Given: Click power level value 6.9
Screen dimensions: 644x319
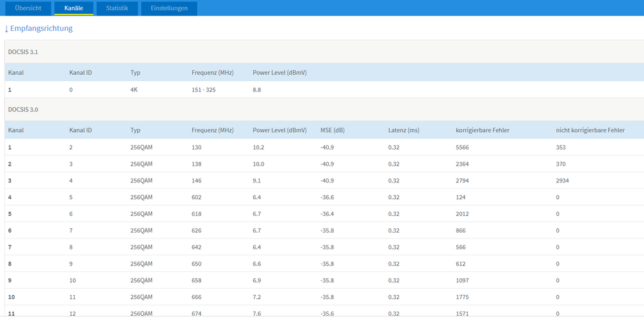Looking at the screenshot, I should [257, 280].
